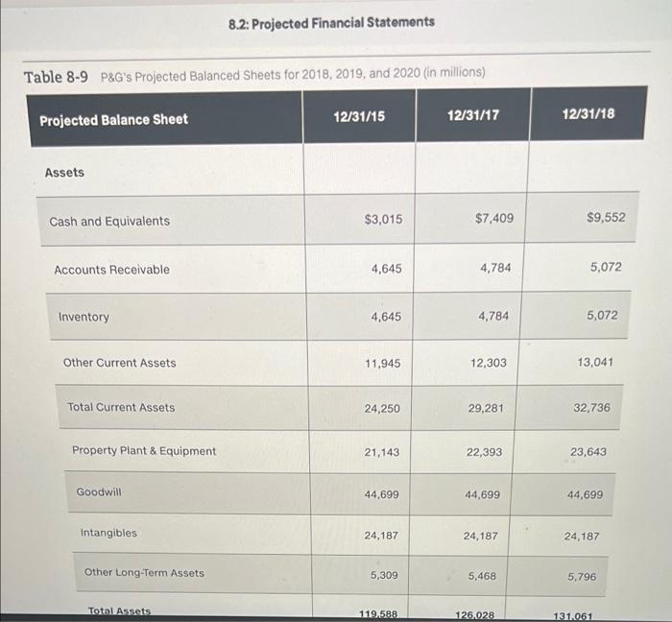Select the Accounts Receivable row label

111,270
